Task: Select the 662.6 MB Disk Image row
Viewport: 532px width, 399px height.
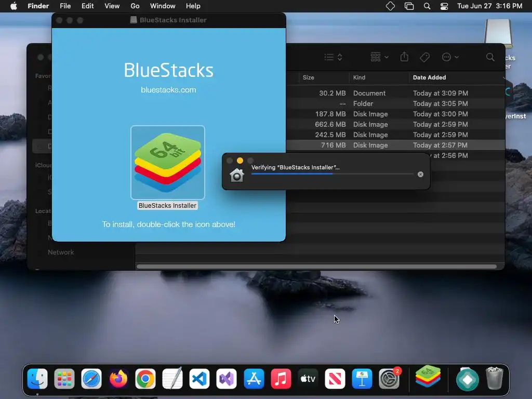Action: coord(395,124)
